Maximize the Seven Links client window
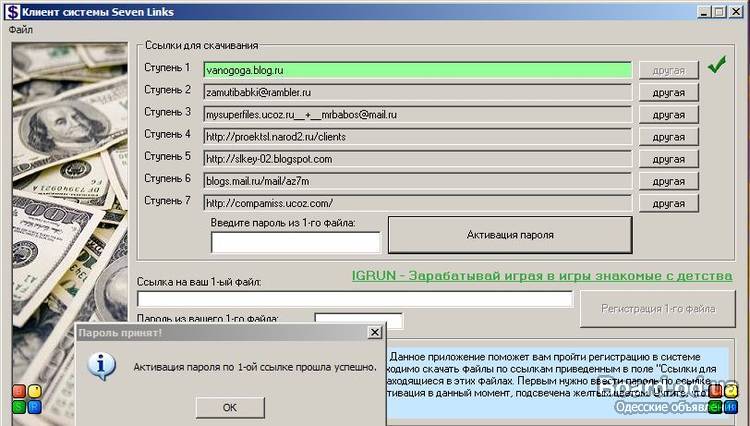 click(719, 11)
